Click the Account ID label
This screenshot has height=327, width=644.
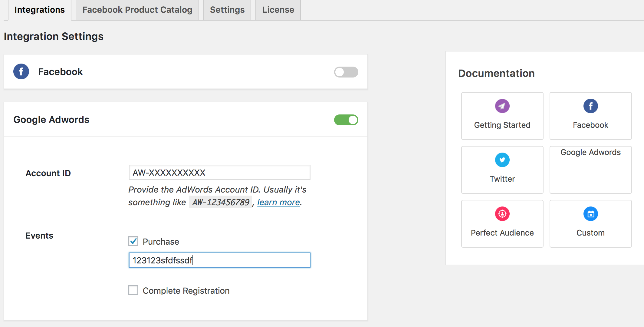pyautogui.click(x=48, y=173)
